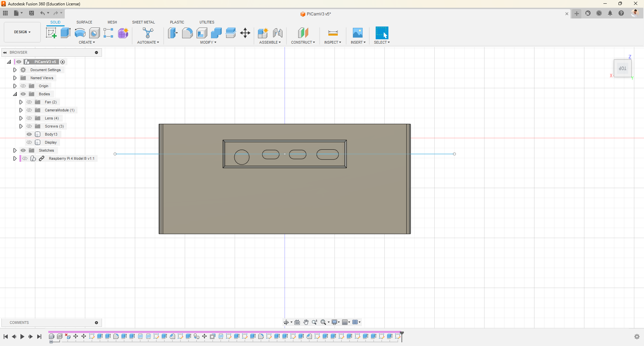Expand Raspberry Pi 4 Model B component

pos(15,158)
